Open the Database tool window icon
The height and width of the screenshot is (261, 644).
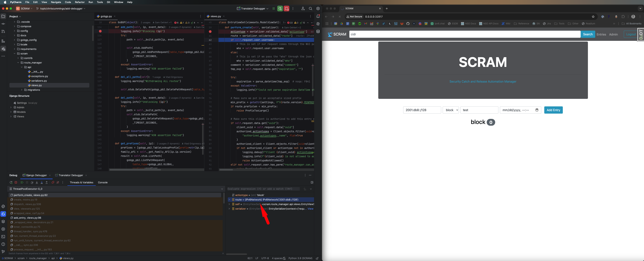click(318, 32)
